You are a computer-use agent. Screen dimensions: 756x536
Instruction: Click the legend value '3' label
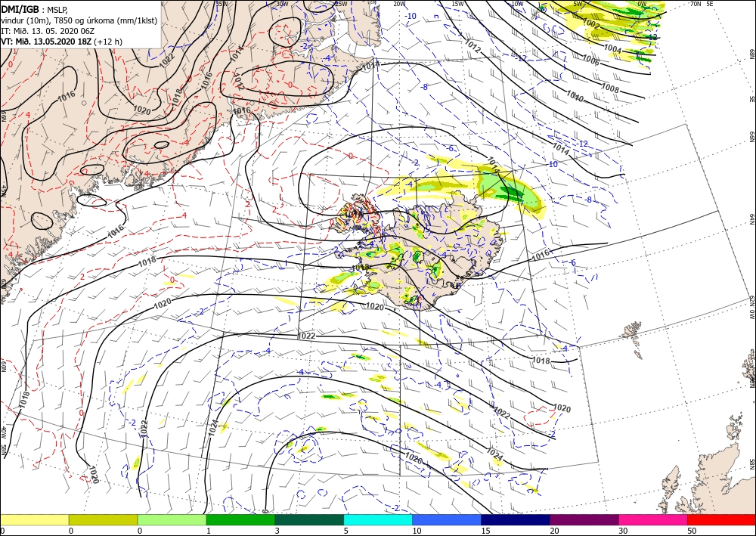pyautogui.click(x=277, y=531)
